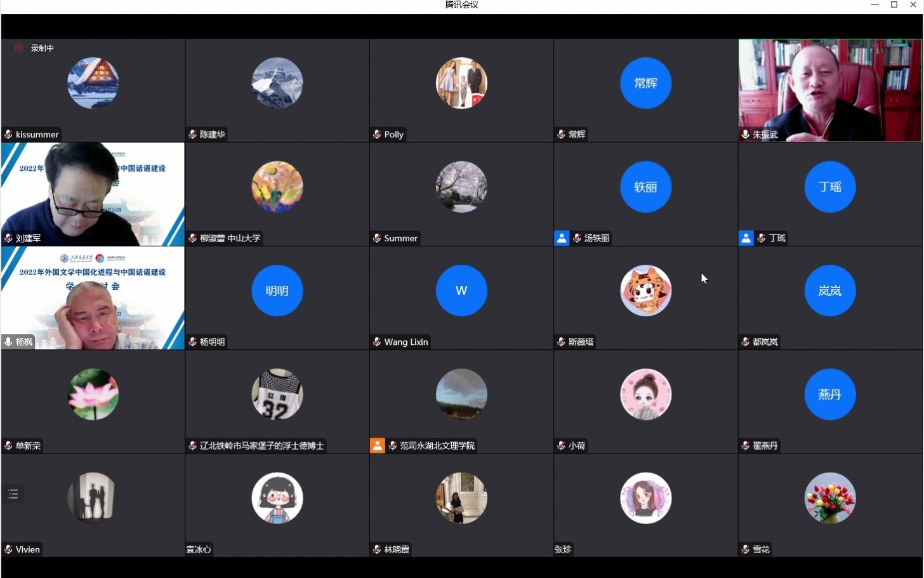924x578 pixels.
Task: Click the 腾讯会议 window title bar
Action: 461,5
